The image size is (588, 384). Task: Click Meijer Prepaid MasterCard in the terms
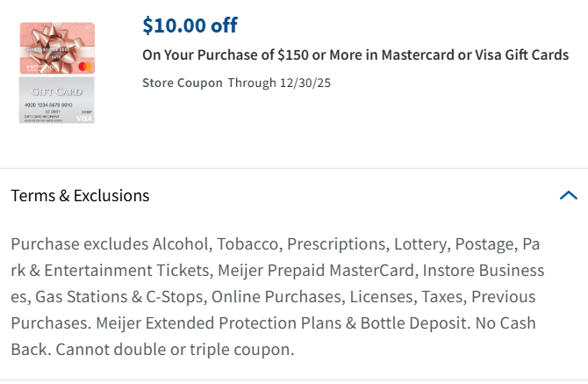point(316,270)
